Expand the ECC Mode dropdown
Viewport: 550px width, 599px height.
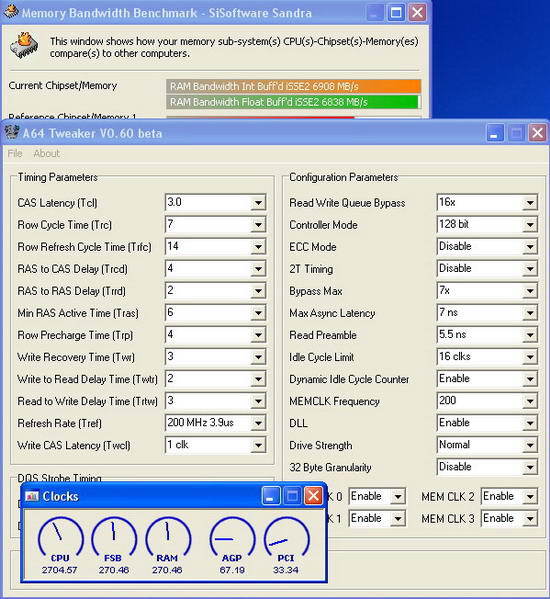point(530,247)
